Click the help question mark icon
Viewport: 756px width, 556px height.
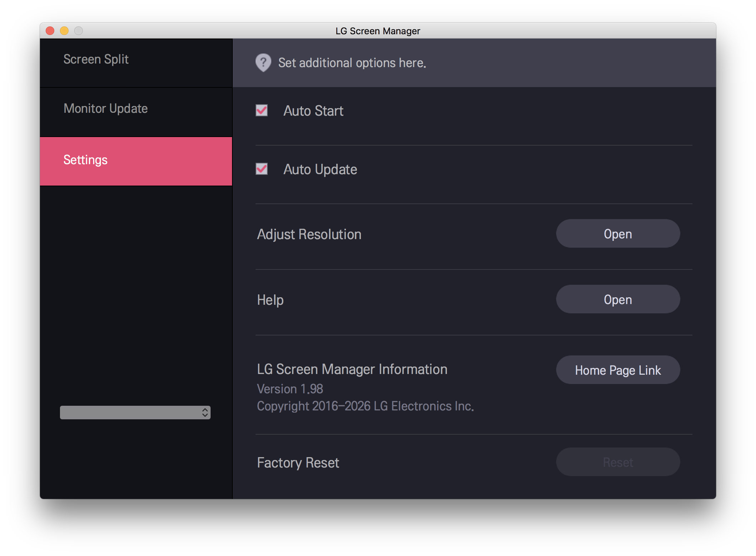click(263, 62)
